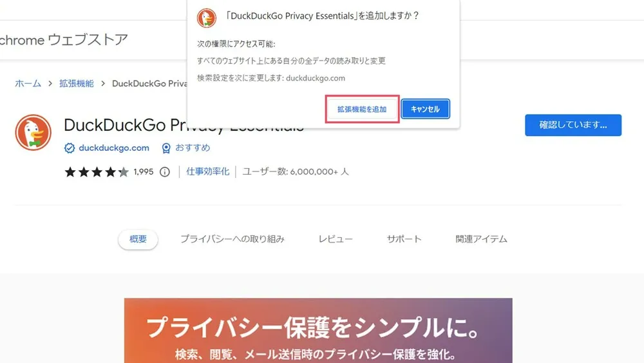Click the 検索設定を次に変更します line
The width and height of the screenshot is (644, 363).
coord(271,78)
